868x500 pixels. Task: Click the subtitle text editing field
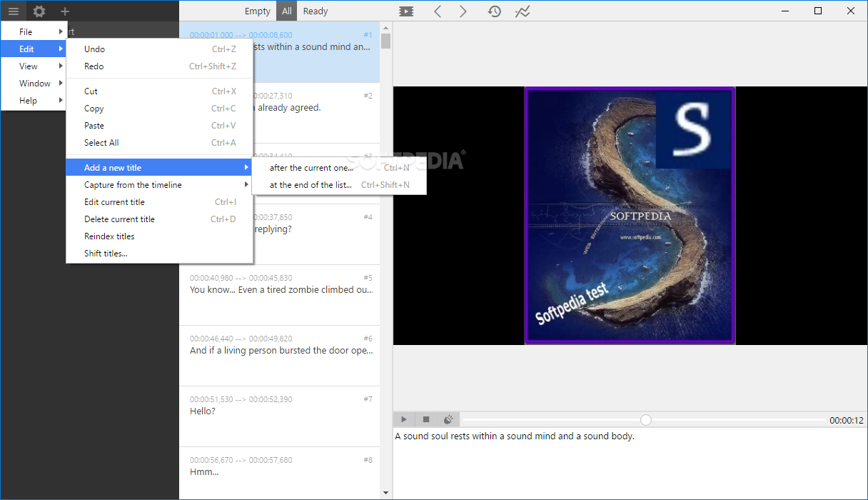pyautogui.click(x=630, y=463)
